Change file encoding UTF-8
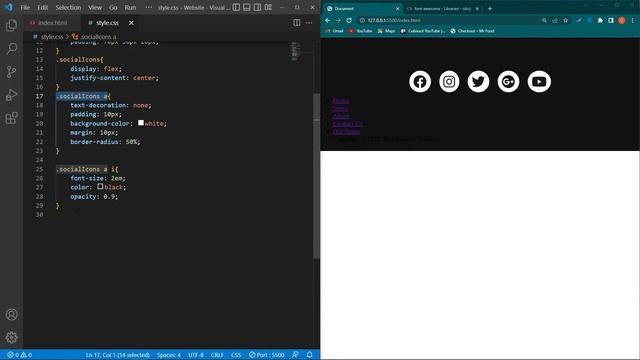The image size is (640, 360). (x=196, y=355)
